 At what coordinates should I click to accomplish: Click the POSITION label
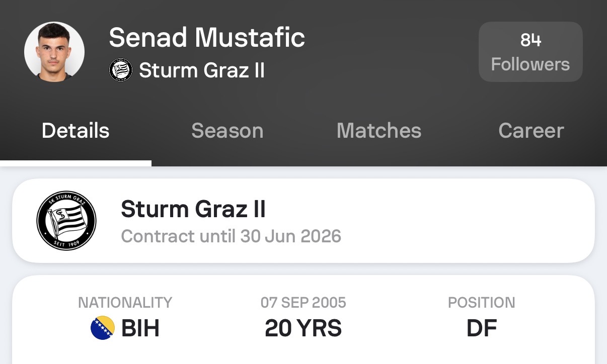482,303
